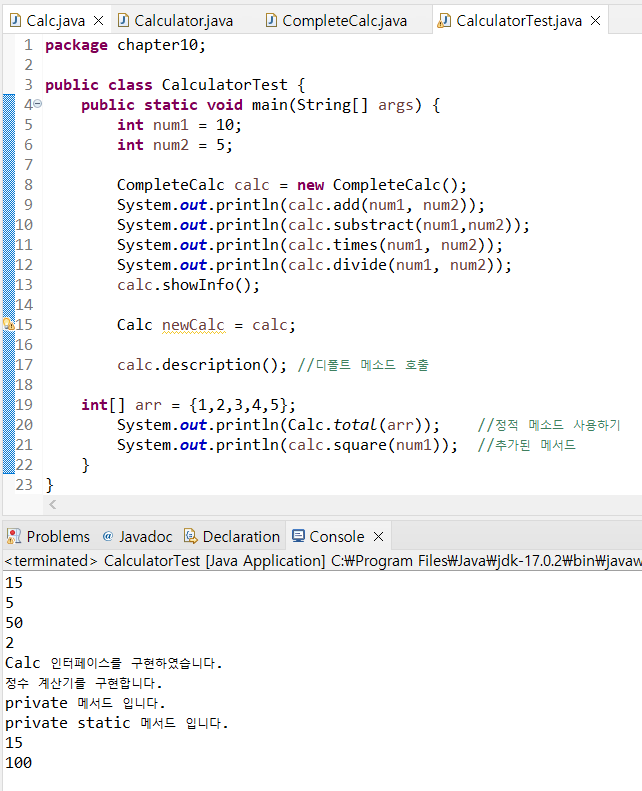Viewport: 642px width, 791px height.
Task: Place cursor on 'int num2 = 5;'
Action: tap(175, 145)
